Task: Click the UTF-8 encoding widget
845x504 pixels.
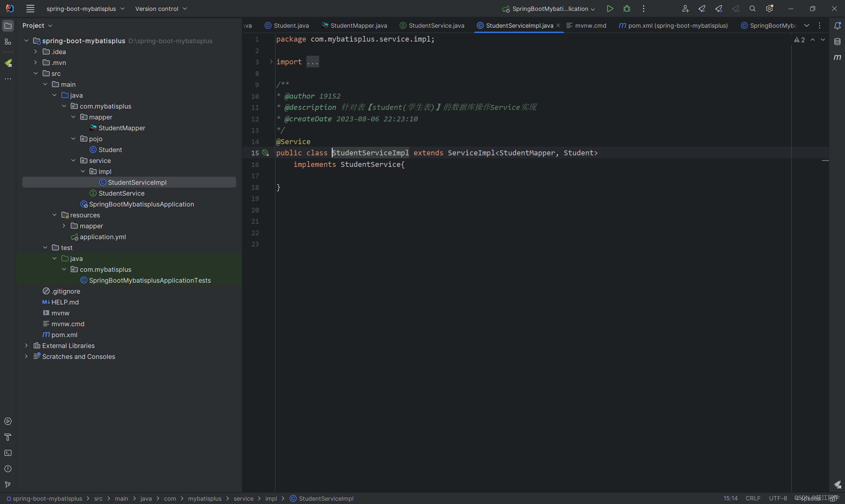Action: 778,498
